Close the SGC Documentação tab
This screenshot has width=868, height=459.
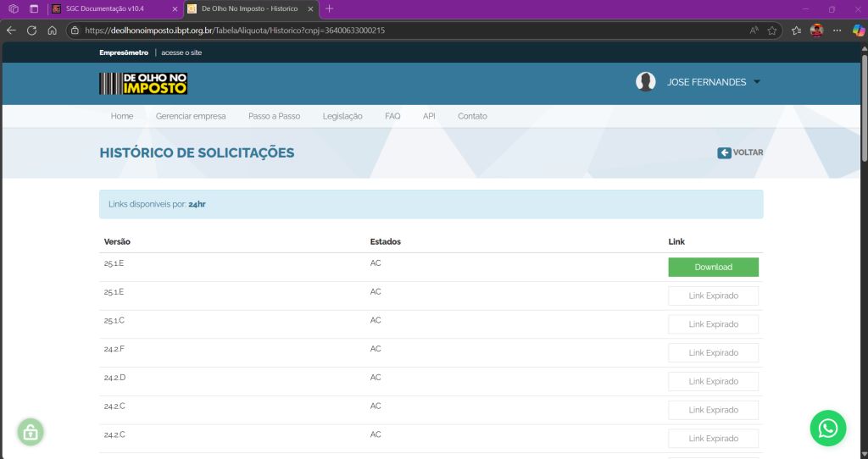[x=175, y=8]
